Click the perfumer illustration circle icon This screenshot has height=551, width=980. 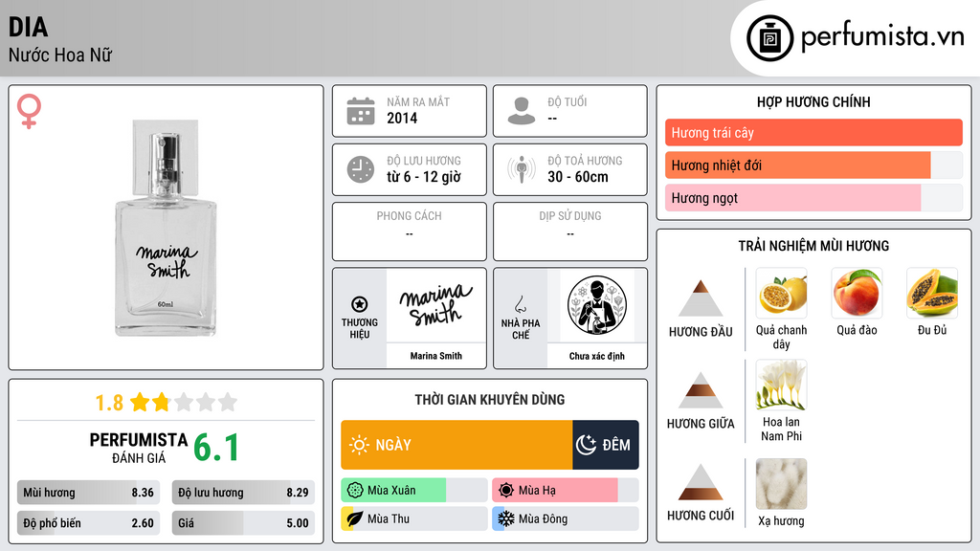597,305
